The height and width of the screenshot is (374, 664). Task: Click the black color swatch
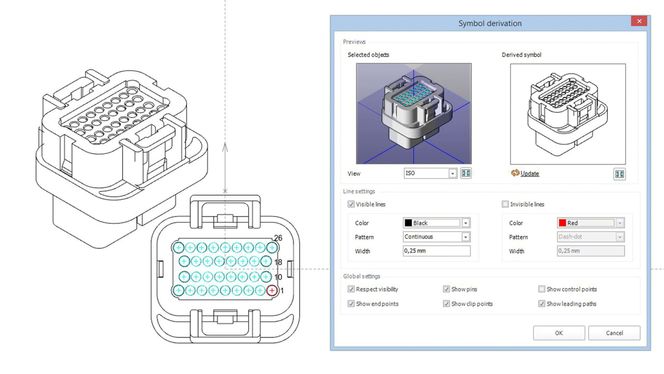point(408,223)
